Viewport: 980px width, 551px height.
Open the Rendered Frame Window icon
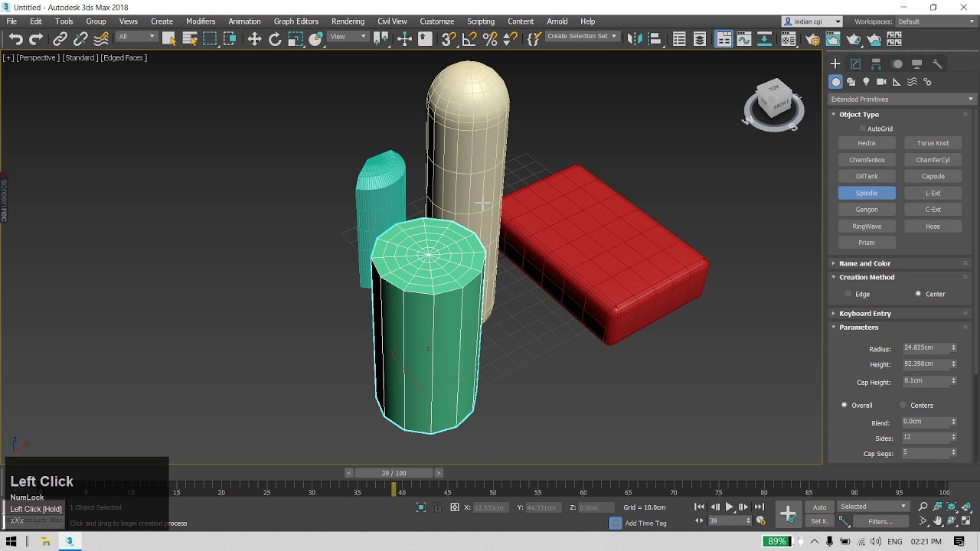[833, 39]
